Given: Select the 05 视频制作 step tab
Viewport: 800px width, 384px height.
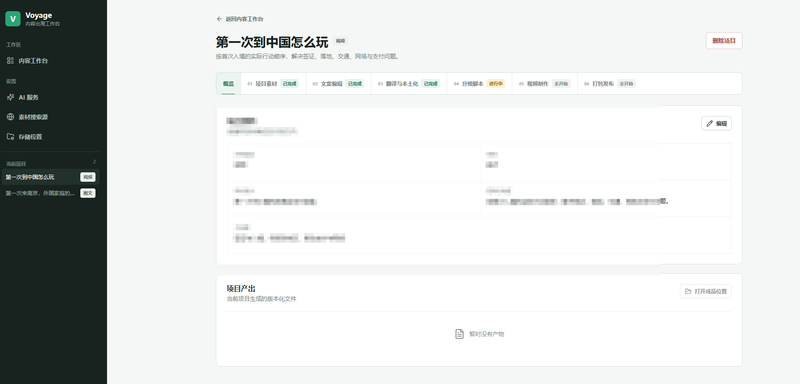Looking at the screenshot, I should point(544,84).
